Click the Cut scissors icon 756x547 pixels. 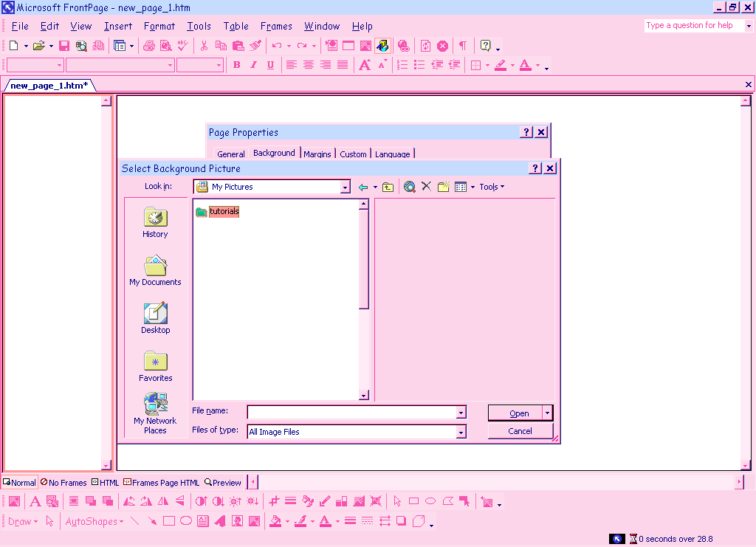point(204,46)
